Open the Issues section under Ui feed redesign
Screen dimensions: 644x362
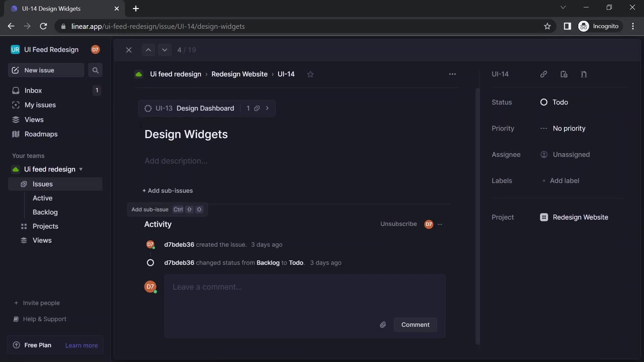43,184
